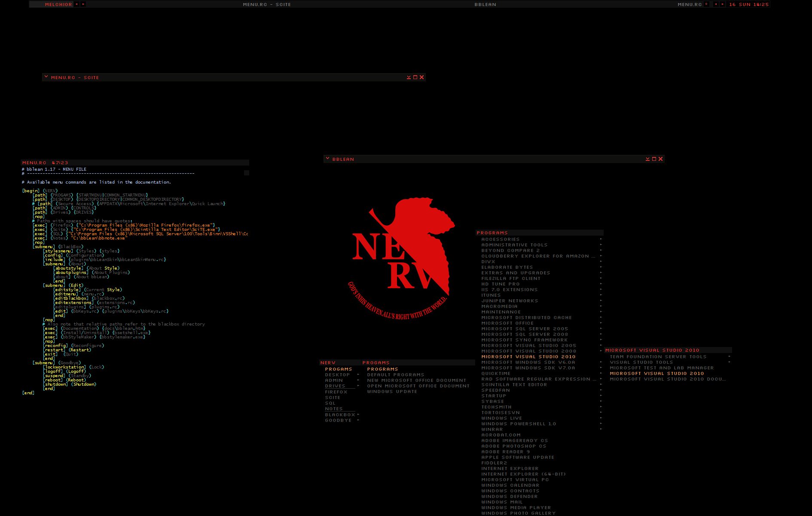Click the chevron icon on BBLEAN title bar
812x516 pixels.
coord(328,159)
